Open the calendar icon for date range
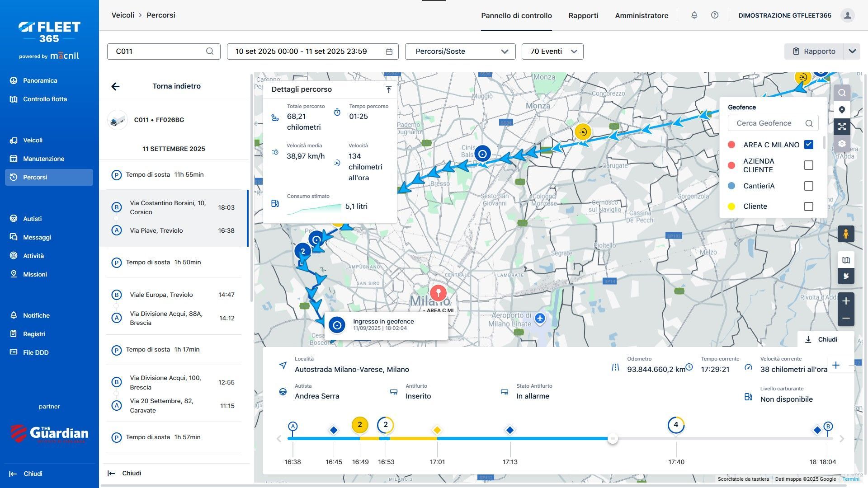 click(389, 52)
